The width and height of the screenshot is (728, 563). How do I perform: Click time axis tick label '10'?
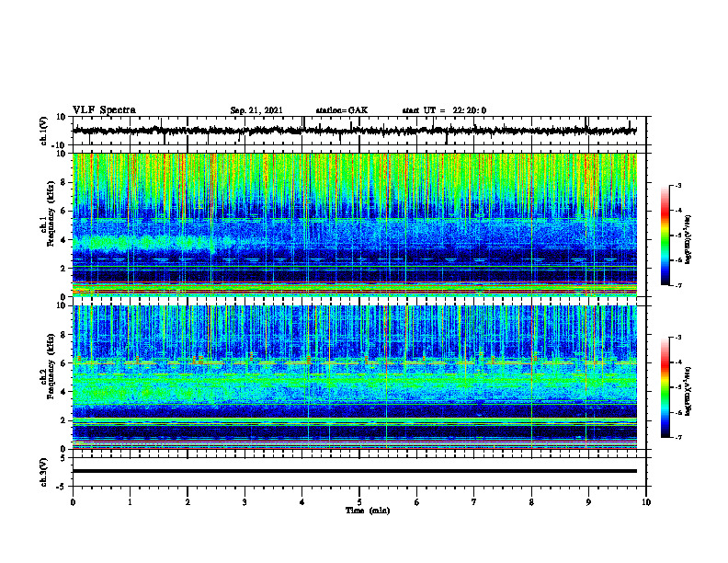646,502
